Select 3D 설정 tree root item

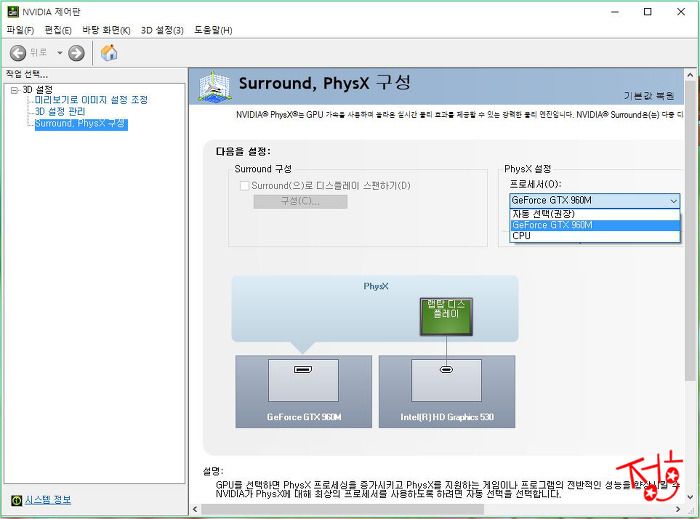tap(38, 90)
